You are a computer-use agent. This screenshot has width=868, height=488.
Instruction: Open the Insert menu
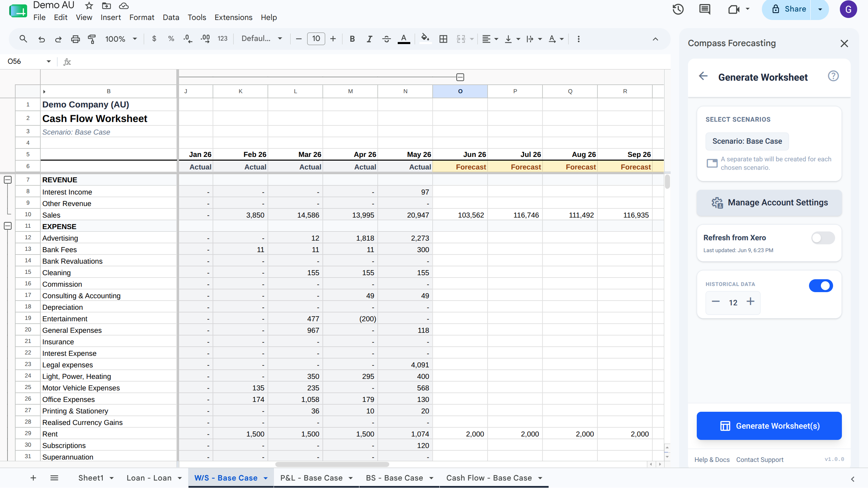coord(111,17)
